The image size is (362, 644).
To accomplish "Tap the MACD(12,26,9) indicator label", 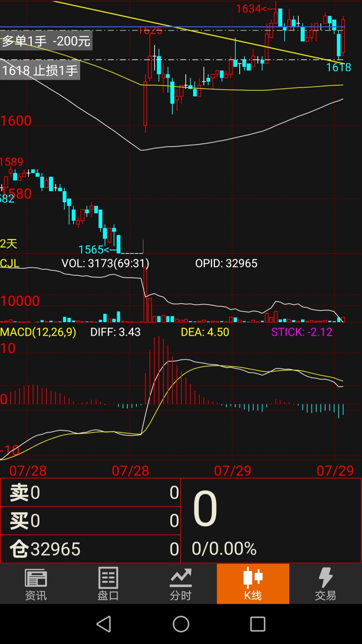I will [38, 332].
